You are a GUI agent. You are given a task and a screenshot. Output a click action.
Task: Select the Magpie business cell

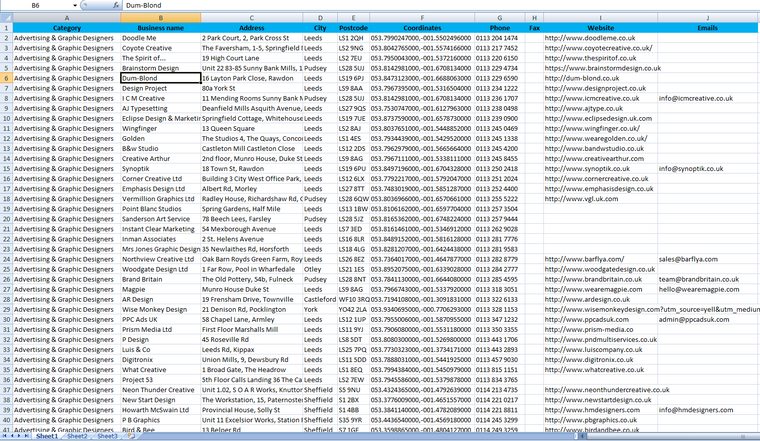click(160, 289)
